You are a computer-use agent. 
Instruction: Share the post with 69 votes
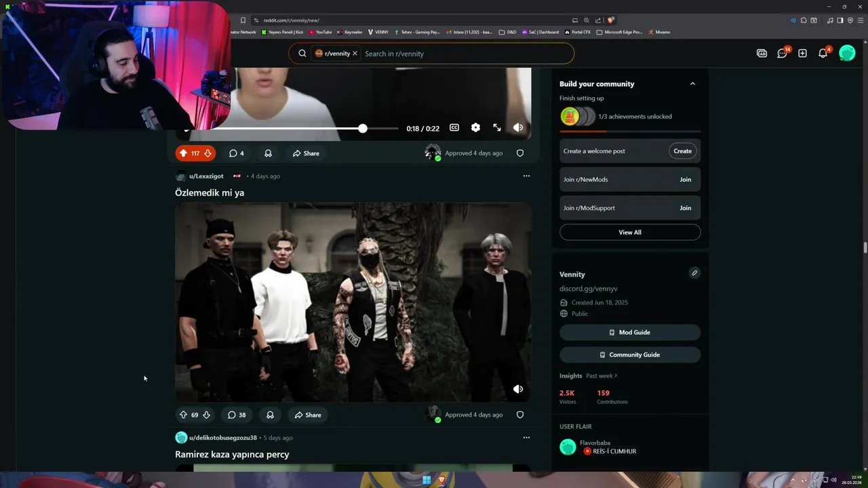tap(307, 415)
